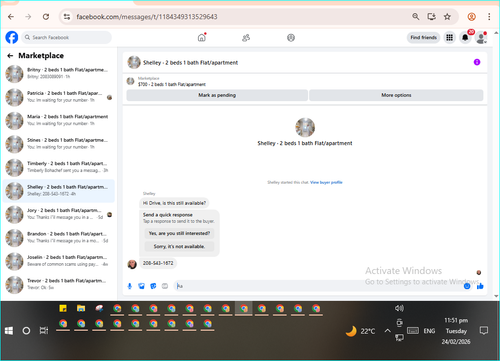
Task: Open the Task View icon on taskbar
Action: [44, 331]
